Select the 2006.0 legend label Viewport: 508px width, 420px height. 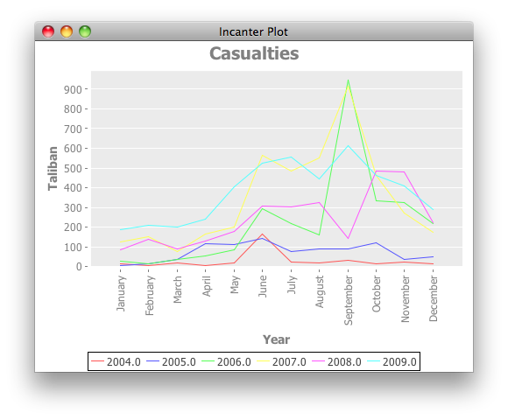click(x=234, y=361)
